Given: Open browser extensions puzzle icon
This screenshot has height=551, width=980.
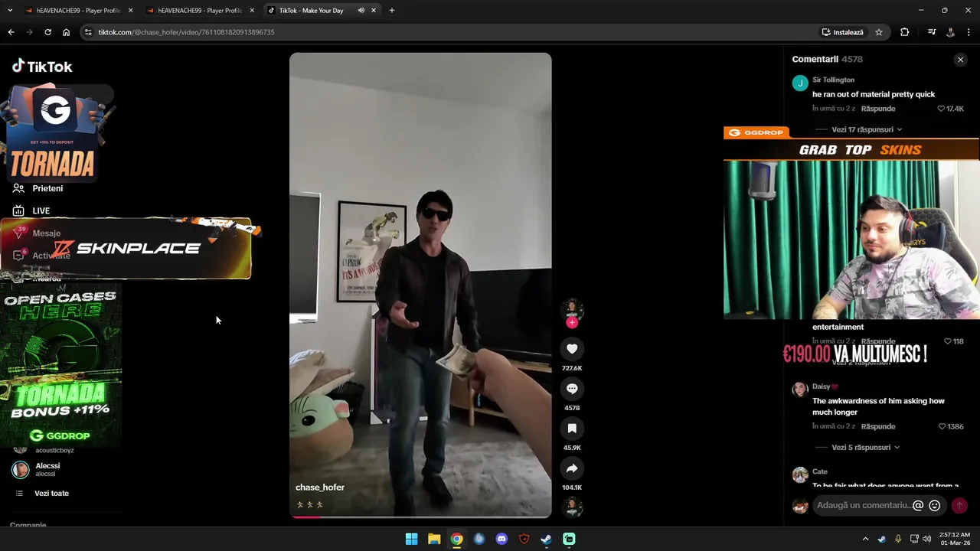Looking at the screenshot, I should (x=905, y=32).
